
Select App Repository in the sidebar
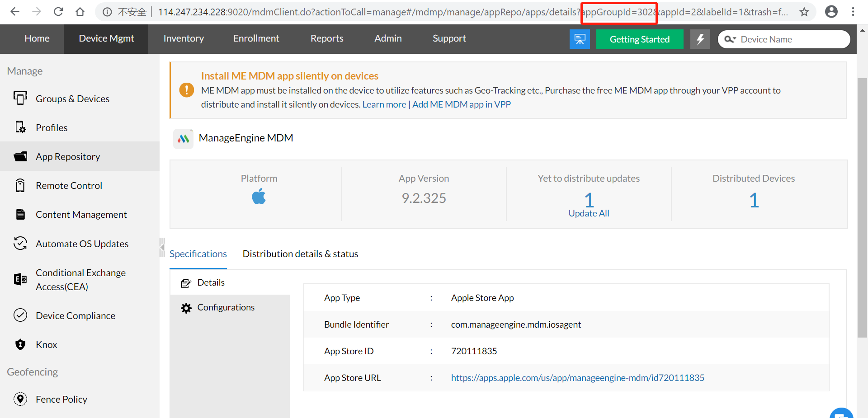[80, 156]
